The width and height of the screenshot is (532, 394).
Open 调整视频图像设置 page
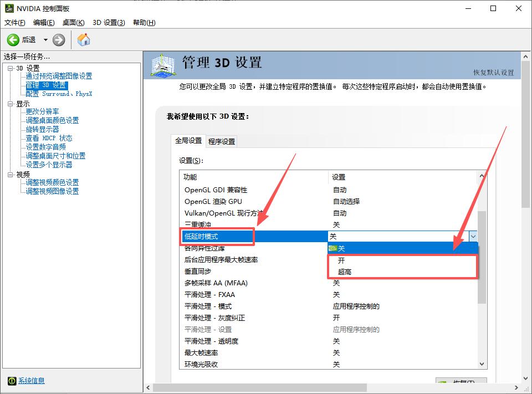(52, 191)
